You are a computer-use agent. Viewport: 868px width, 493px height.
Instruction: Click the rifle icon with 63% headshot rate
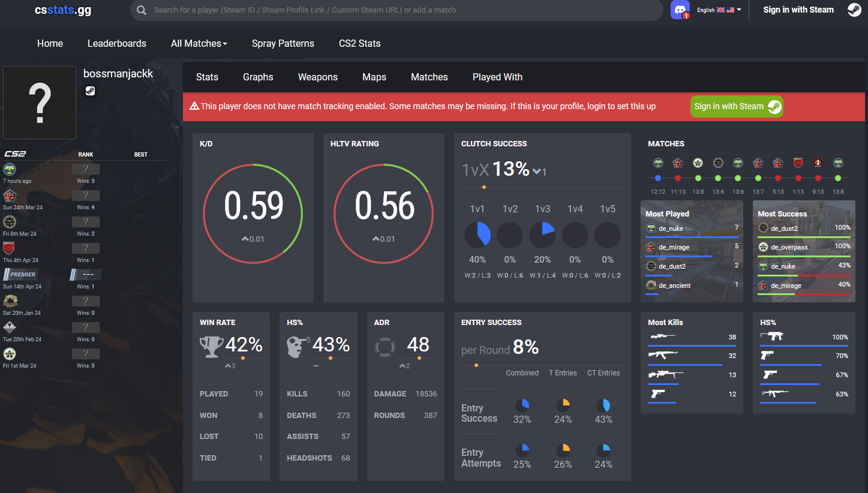[x=775, y=393]
